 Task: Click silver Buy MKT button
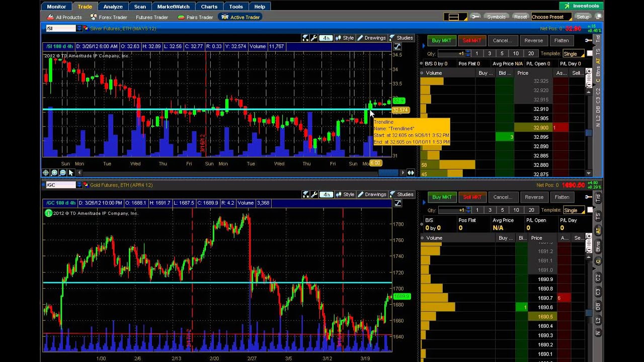click(x=442, y=41)
